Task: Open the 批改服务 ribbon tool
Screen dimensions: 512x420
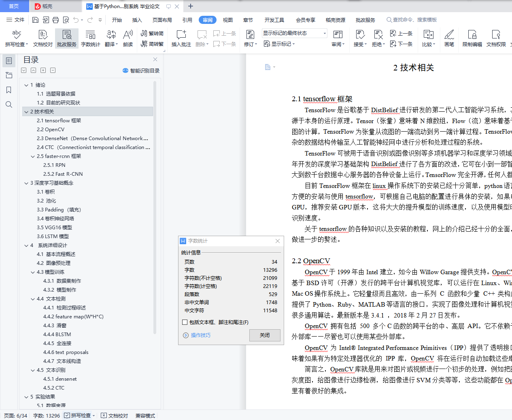Action: pyautogui.click(x=67, y=38)
